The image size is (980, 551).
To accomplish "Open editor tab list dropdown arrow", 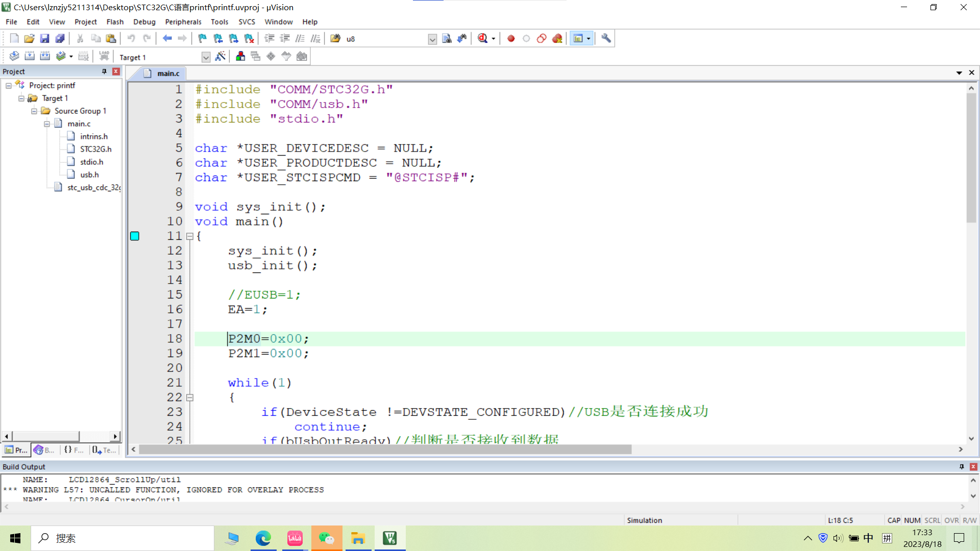I will tap(959, 73).
